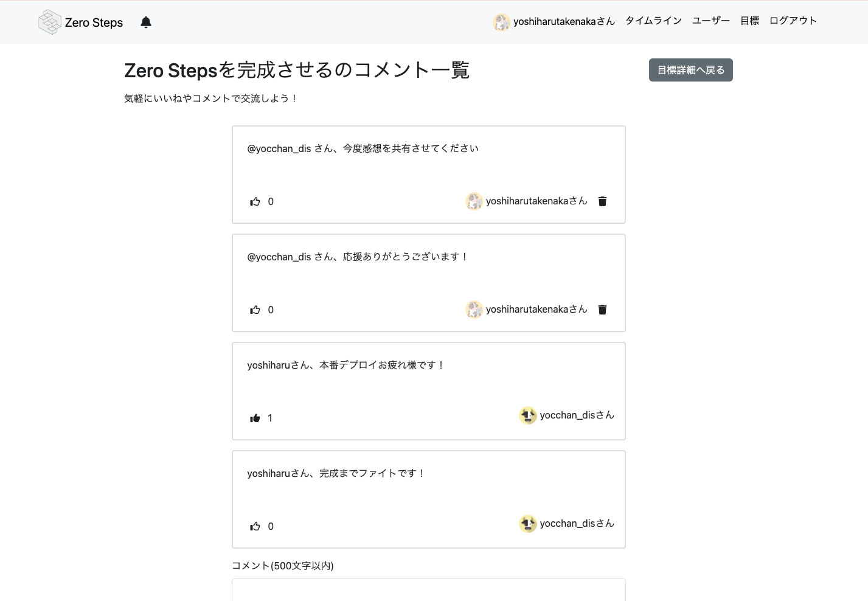Open the タイムライン menu item

653,21
